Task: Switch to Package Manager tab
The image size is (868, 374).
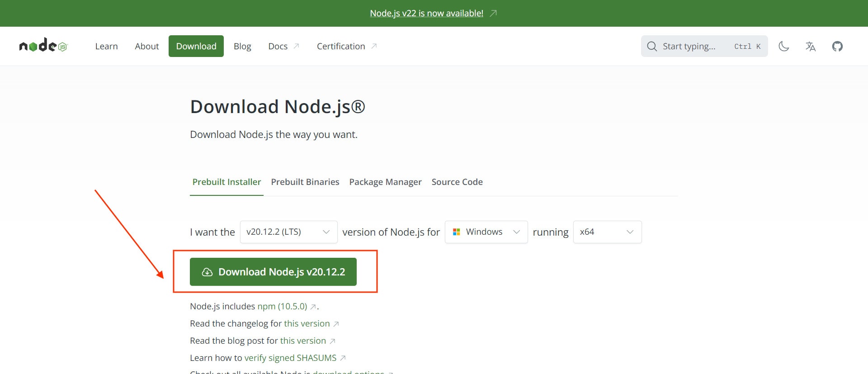Action: tap(385, 182)
